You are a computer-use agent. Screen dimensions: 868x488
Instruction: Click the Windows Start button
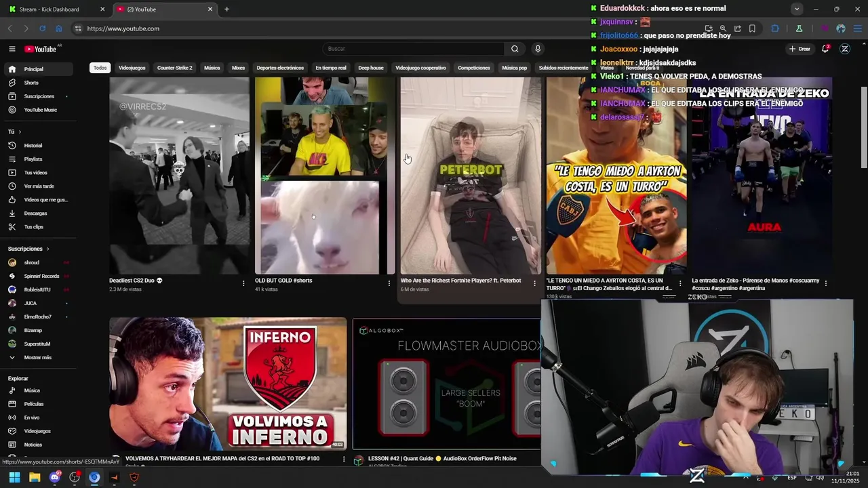[x=14, y=477]
